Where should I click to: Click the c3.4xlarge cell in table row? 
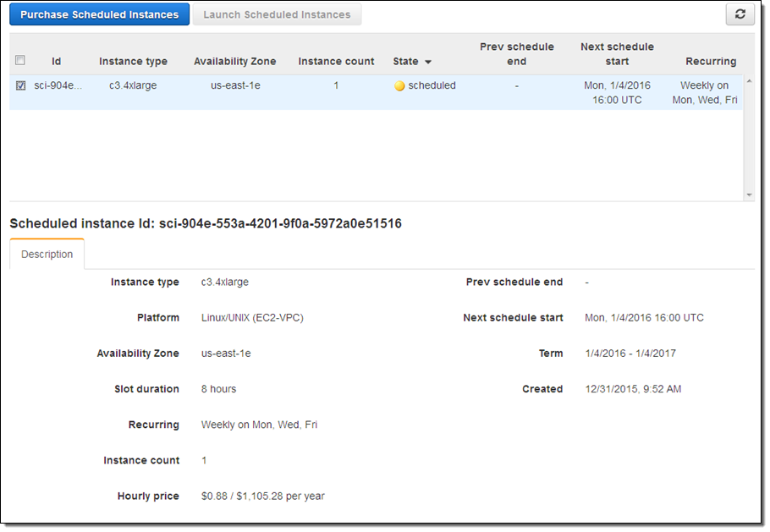point(133,85)
